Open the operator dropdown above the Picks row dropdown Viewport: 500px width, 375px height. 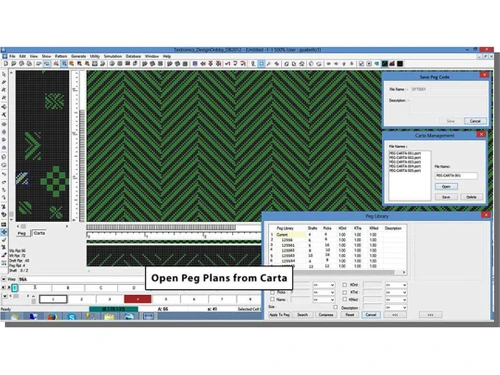tap(324, 285)
